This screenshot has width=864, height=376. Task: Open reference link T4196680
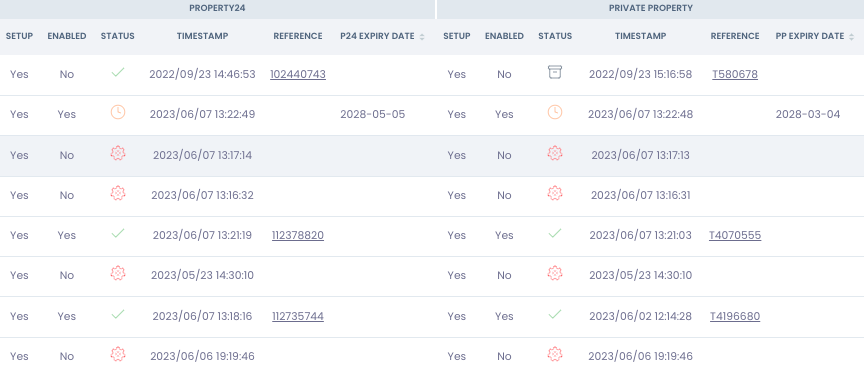(x=735, y=316)
